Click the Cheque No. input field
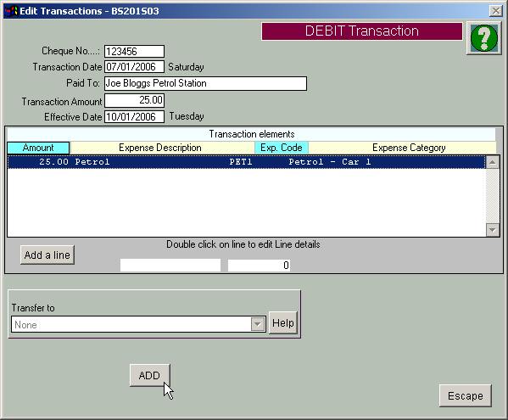 click(x=135, y=51)
